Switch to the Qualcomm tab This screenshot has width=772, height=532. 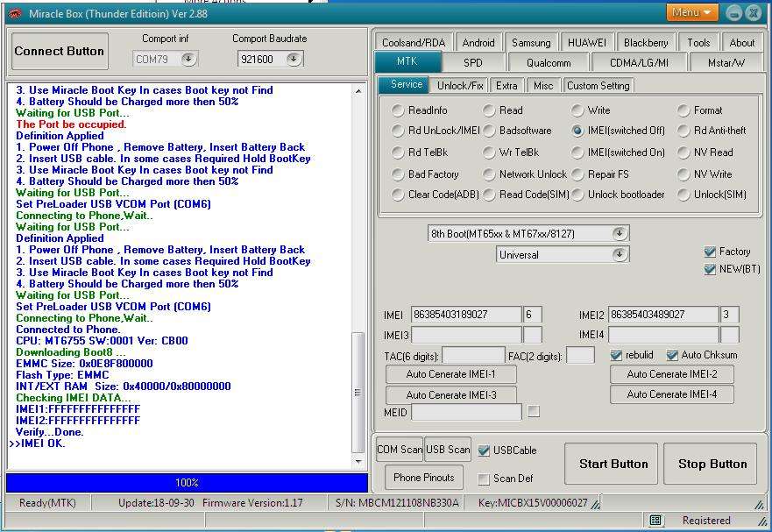pos(549,62)
